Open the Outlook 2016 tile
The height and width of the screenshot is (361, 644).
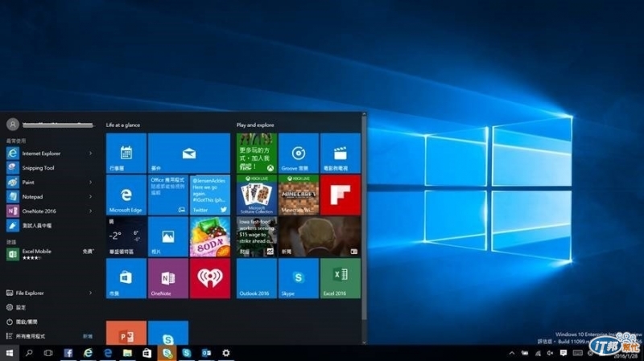[257, 278]
